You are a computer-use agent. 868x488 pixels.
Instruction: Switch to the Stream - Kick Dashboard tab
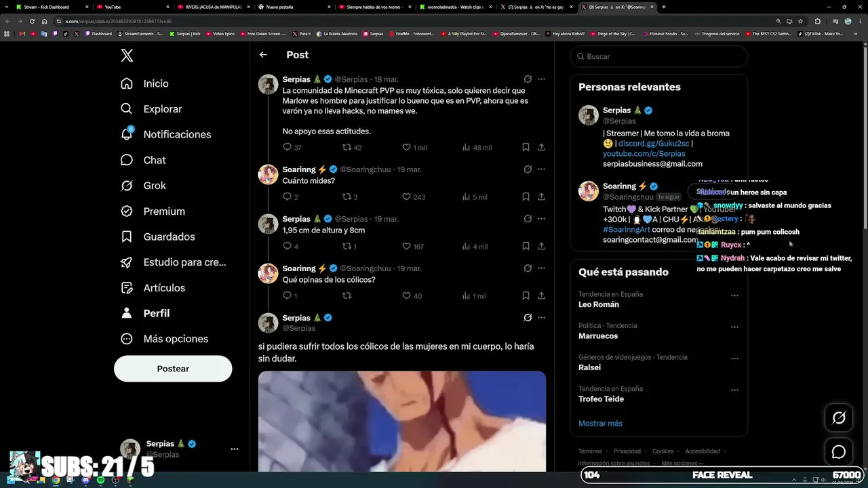[52, 7]
